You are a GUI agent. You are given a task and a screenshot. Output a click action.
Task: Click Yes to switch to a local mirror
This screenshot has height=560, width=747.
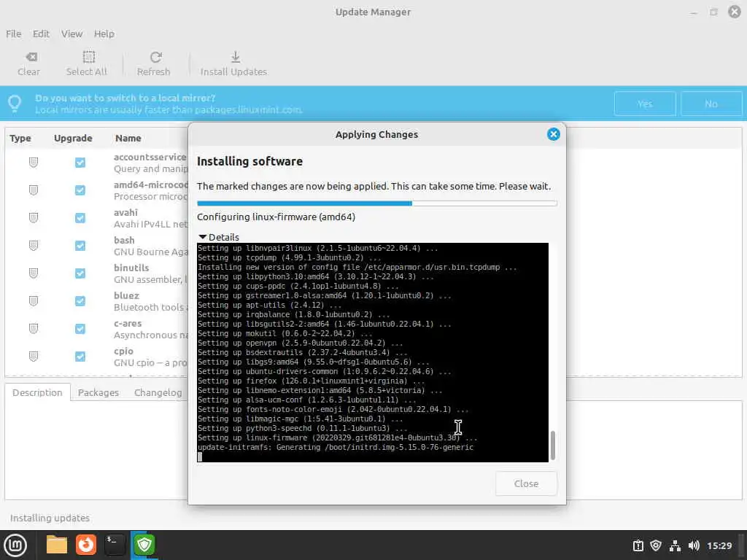[x=645, y=104]
